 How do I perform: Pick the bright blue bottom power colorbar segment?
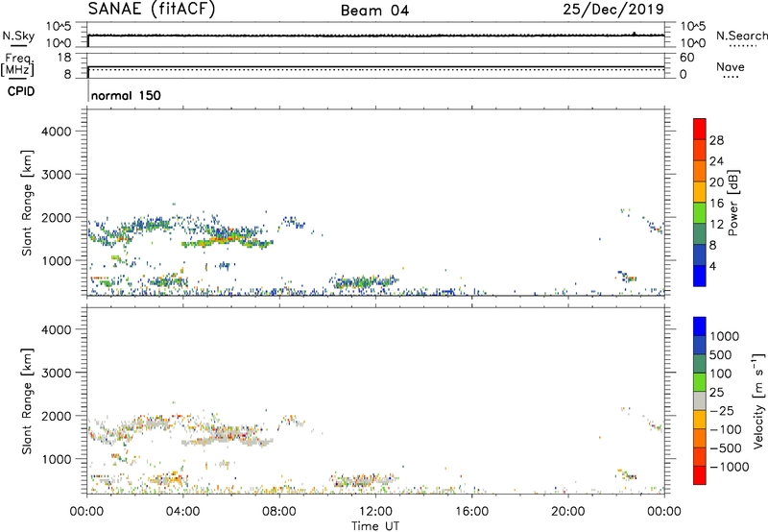pos(700,276)
